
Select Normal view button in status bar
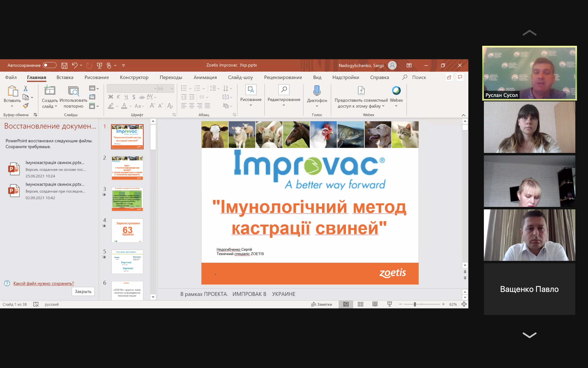pos(346,304)
